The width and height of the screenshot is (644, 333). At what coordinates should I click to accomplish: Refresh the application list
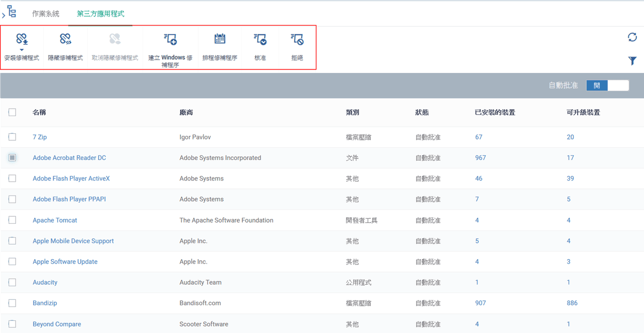[632, 37]
